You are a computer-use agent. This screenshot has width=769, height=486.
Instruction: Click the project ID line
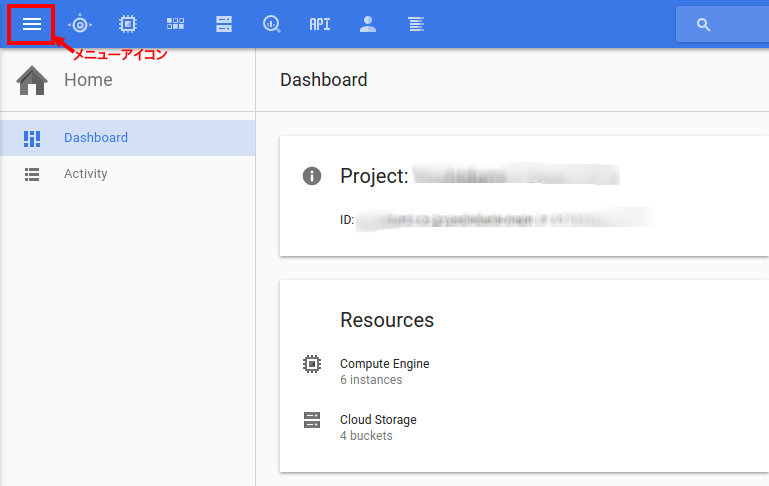coord(496,220)
